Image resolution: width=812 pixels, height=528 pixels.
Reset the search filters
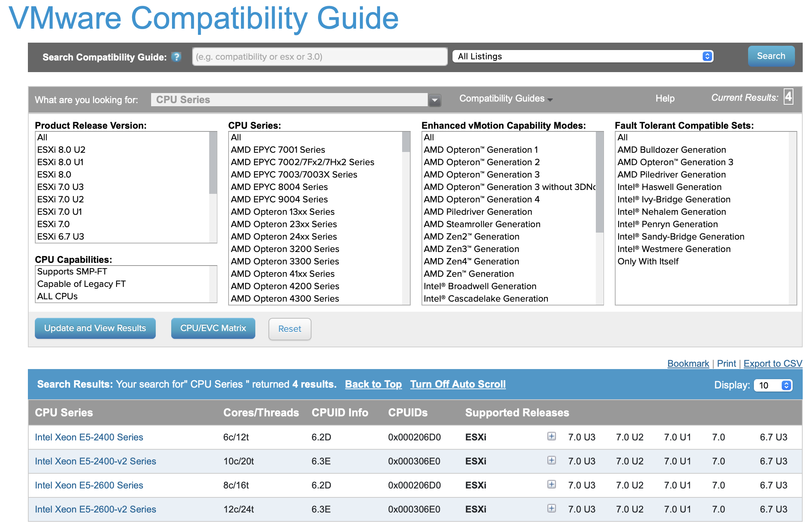point(290,329)
